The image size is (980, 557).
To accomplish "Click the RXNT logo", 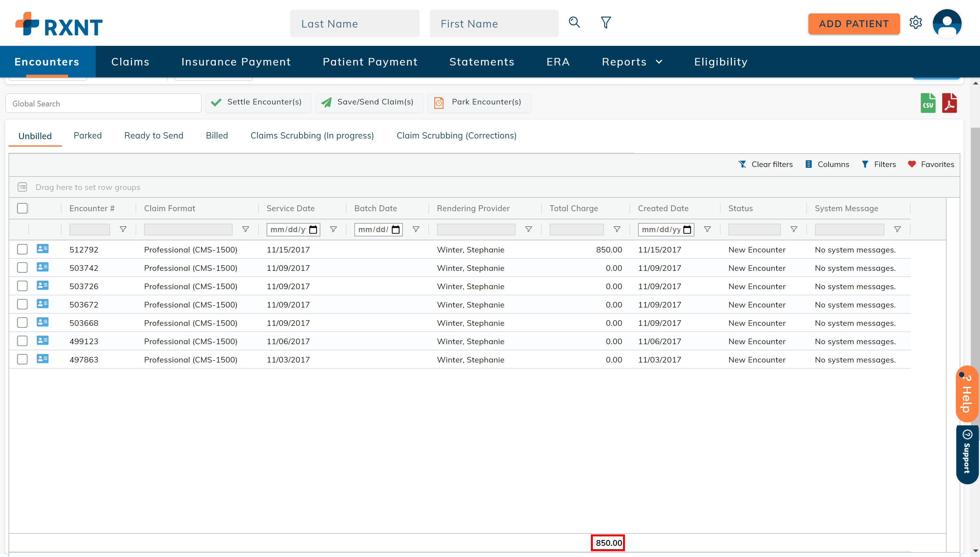I will [59, 24].
